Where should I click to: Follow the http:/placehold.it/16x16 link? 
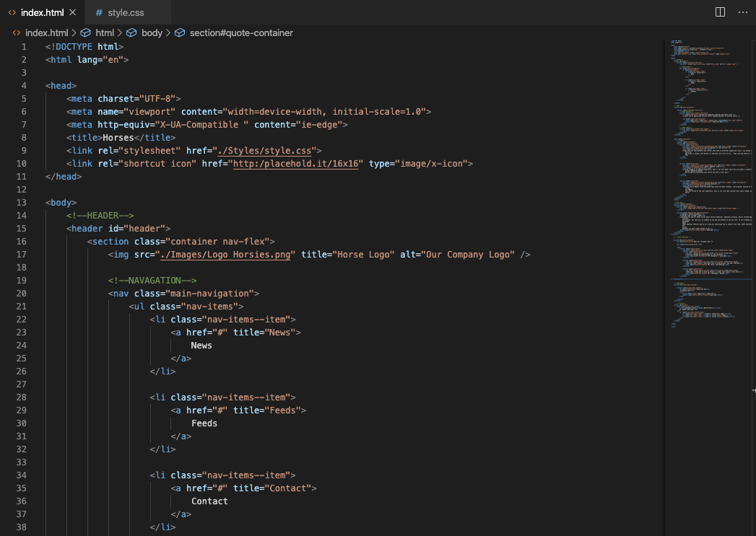[x=295, y=164]
